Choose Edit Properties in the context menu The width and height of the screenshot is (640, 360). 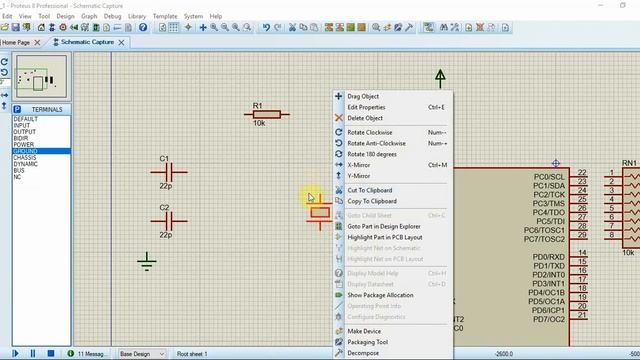click(393, 107)
